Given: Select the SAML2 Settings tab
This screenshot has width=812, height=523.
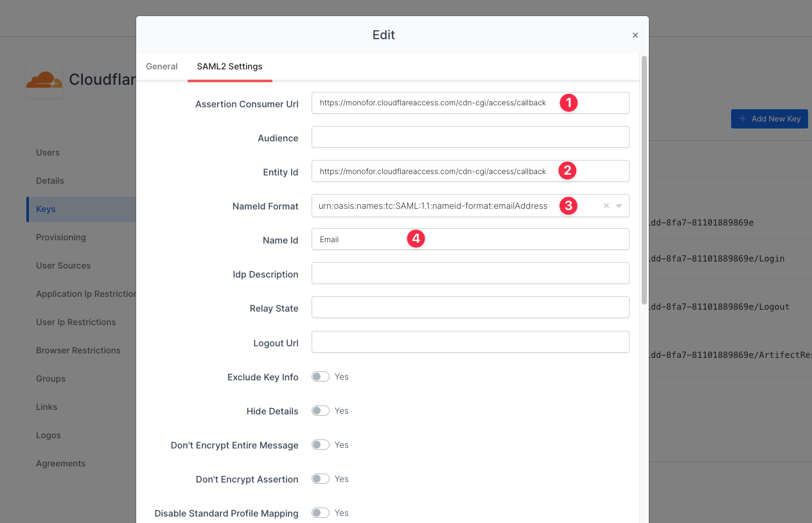Looking at the screenshot, I should [229, 66].
